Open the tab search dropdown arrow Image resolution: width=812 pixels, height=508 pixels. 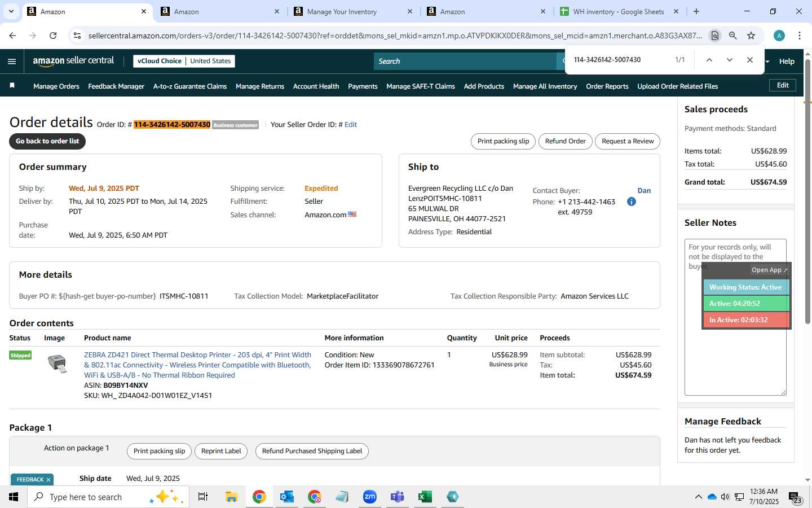coord(11,11)
